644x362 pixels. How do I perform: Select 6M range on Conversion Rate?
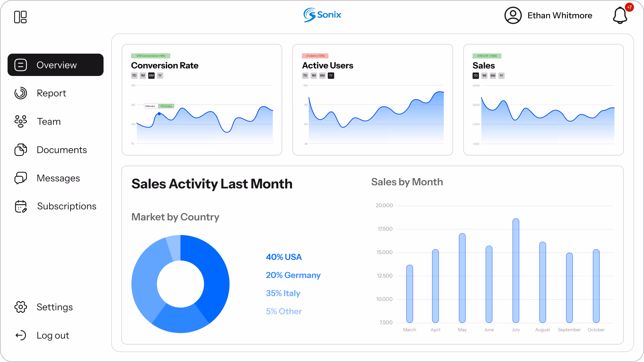(x=151, y=76)
